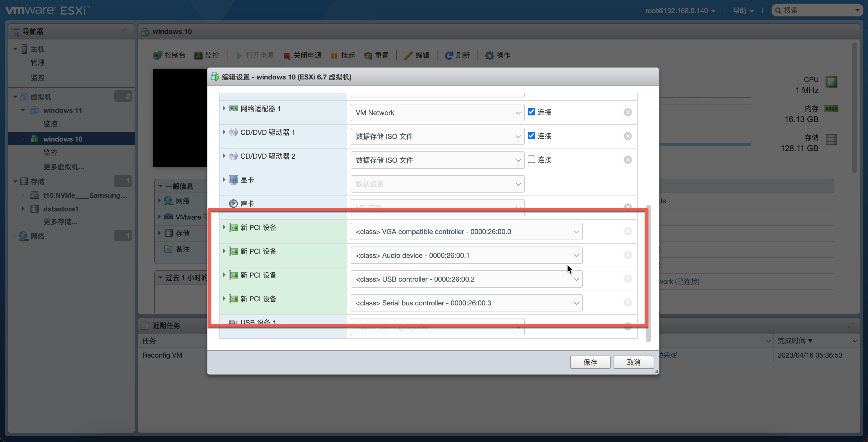
Task: Click the Network adapter 1 card icon
Action: pos(234,108)
